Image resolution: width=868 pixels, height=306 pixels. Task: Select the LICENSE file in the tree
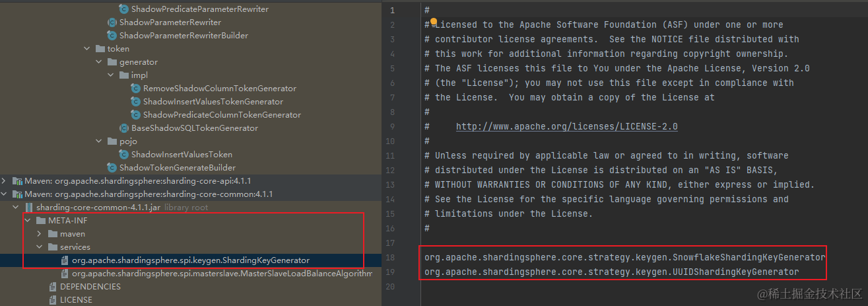(x=76, y=299)
